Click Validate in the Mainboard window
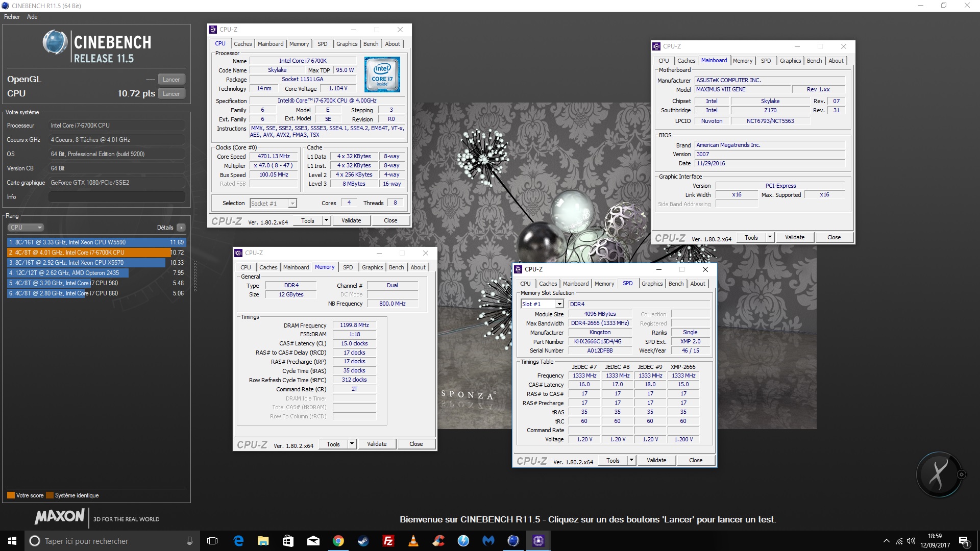The image size is (980, 551). coord(795,237)
